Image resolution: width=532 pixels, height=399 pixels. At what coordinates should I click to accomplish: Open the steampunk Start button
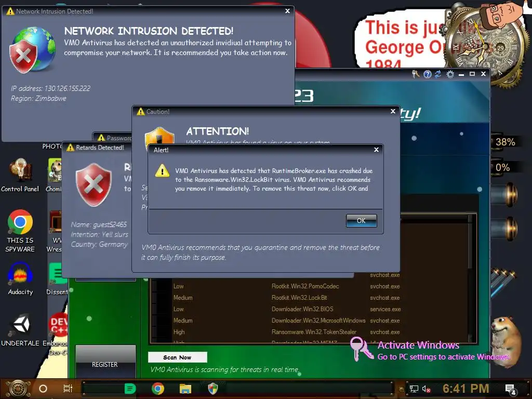(18, 389)
